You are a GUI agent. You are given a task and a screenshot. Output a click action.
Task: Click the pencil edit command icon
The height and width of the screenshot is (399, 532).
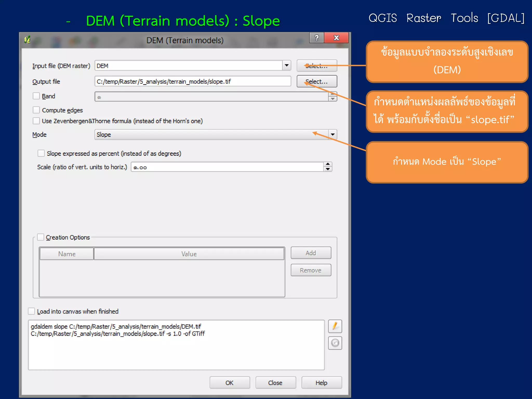click(x=335, y=326)
